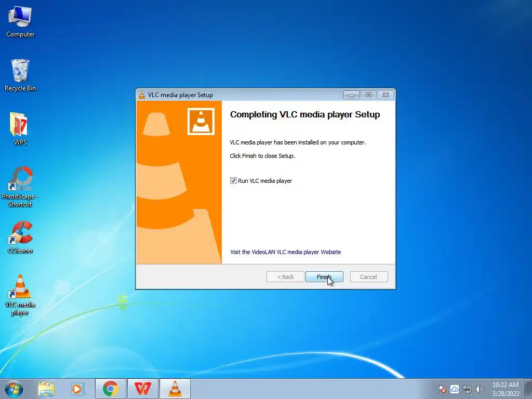
Task: Select the Recycle Bin desktop icon
Action: point(20,75)
